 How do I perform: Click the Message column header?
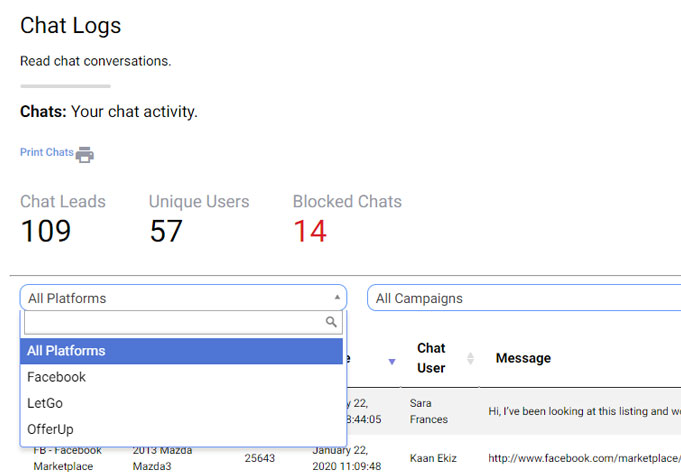point(523,358)
